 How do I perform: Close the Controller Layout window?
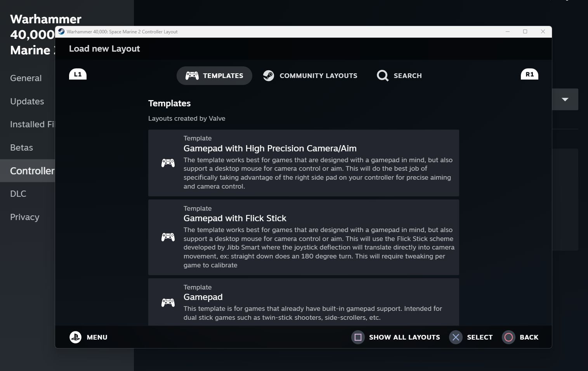[x=543, y=31]
